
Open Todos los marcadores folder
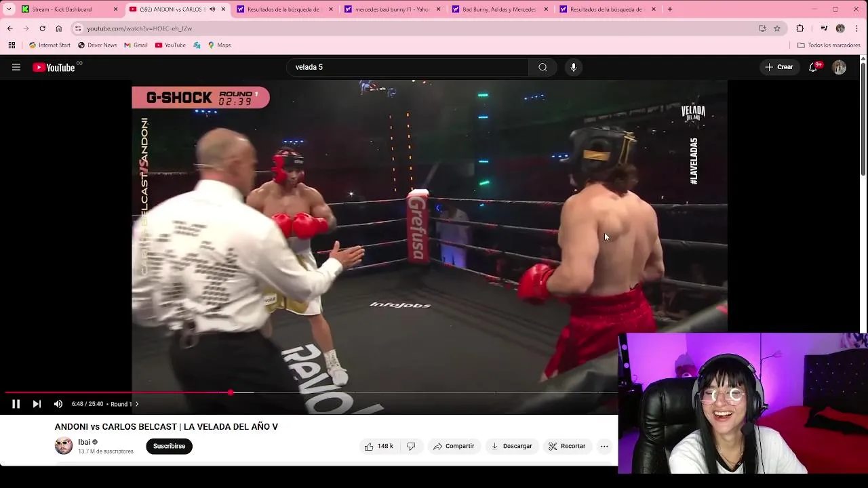pyautogui.click(x=829, y=45)
